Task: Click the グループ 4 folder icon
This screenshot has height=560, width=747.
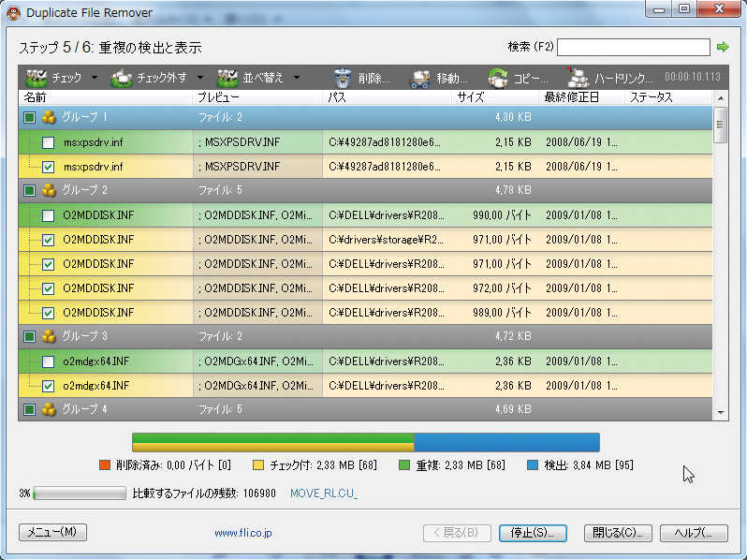Action: (49, 409)
